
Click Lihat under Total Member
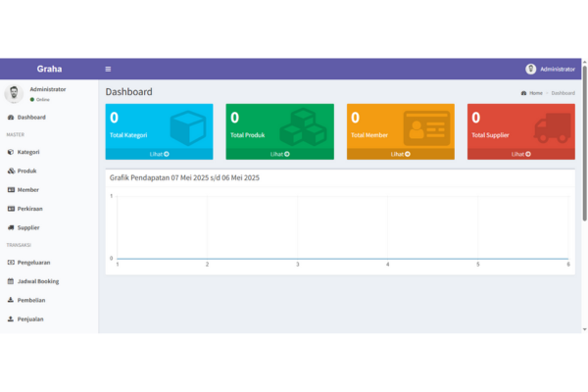(400, 154)
